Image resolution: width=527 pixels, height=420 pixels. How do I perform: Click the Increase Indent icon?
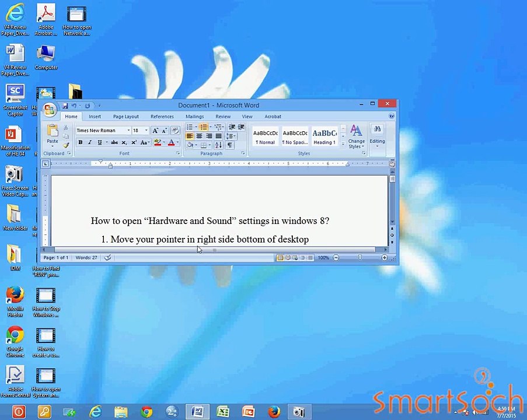(241, 127)
